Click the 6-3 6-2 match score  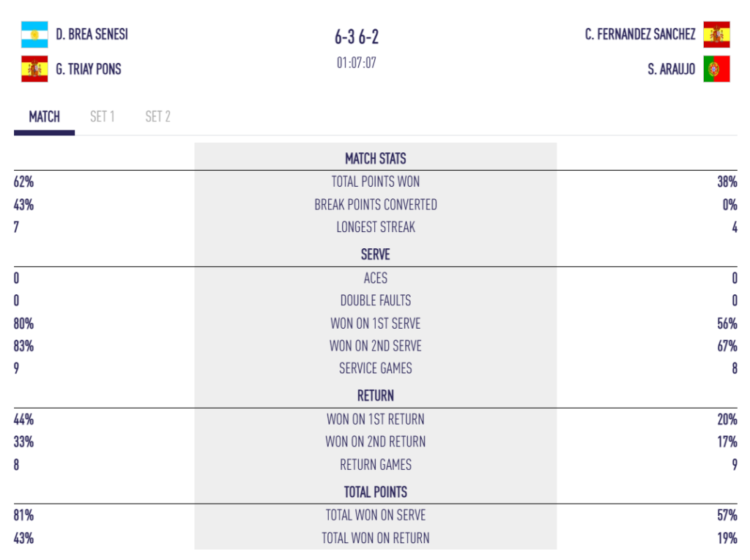coord(357,37)
